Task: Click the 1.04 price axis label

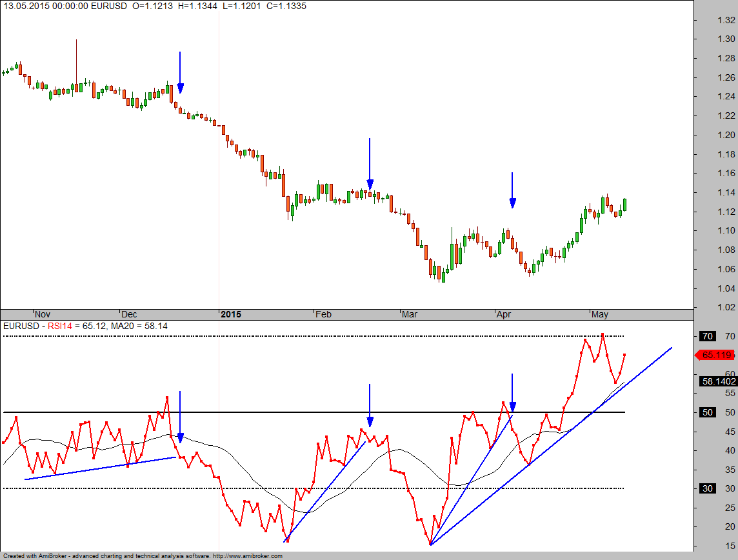Action: pos(726,288)
